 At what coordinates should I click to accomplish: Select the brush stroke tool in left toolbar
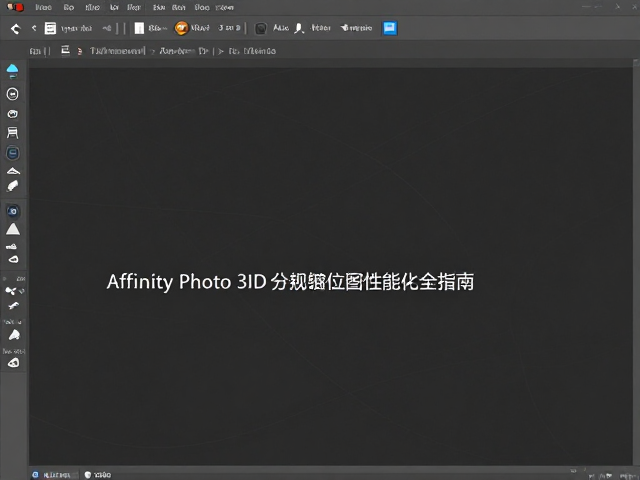point(13,186)
